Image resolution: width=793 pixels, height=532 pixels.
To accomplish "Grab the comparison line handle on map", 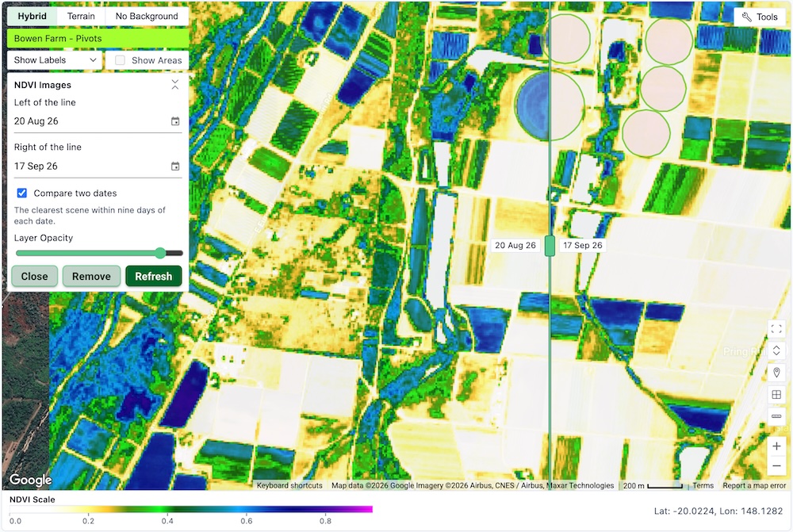I will coord(550,245).
